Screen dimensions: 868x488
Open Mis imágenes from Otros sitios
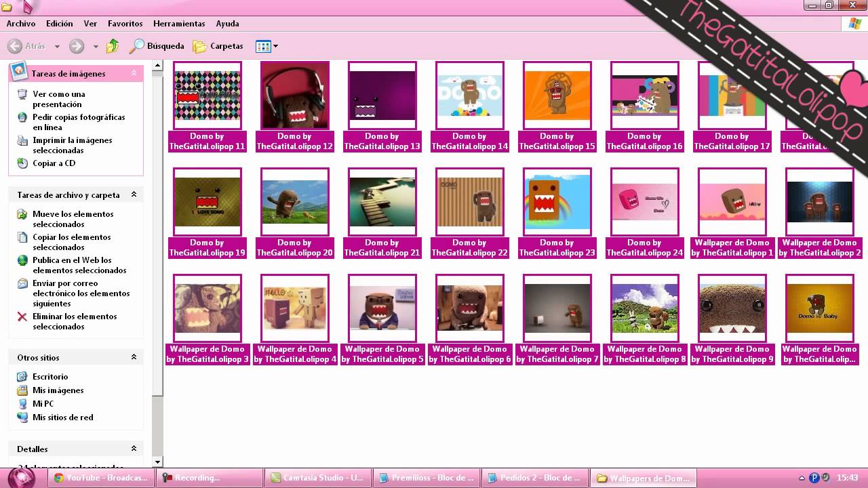(x=58, y=390)
